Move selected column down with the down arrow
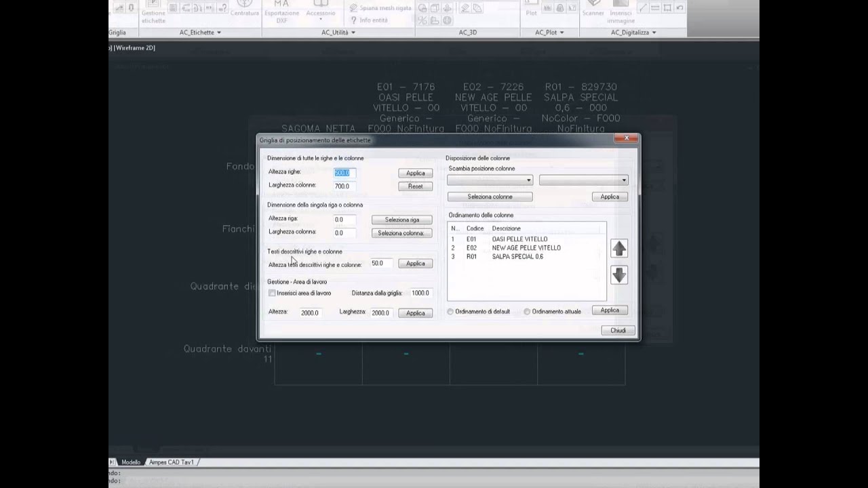This screenshot has height=488, width=868. 618,274
